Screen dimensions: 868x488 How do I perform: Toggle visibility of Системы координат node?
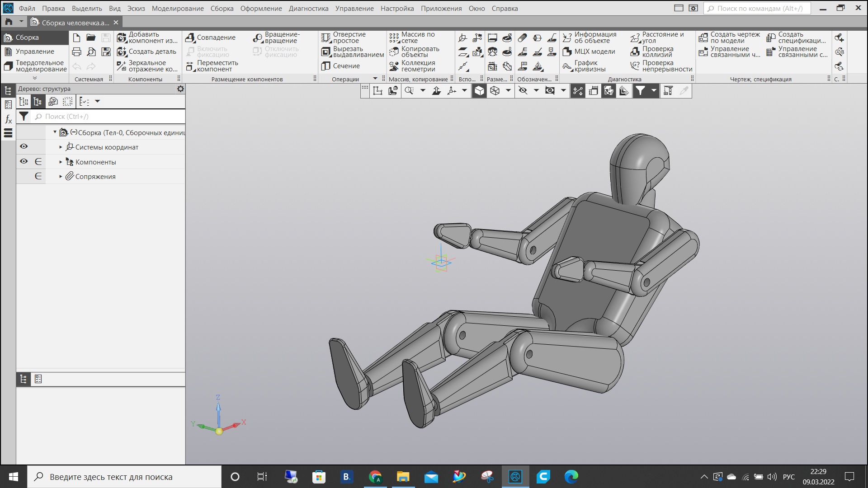[x=24, y=146]
